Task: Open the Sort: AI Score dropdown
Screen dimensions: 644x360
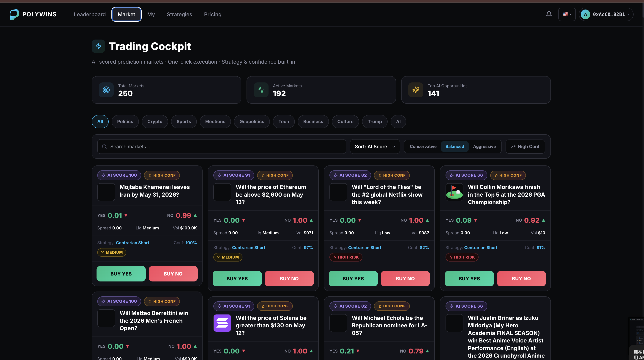Action: tap(375, 147)
